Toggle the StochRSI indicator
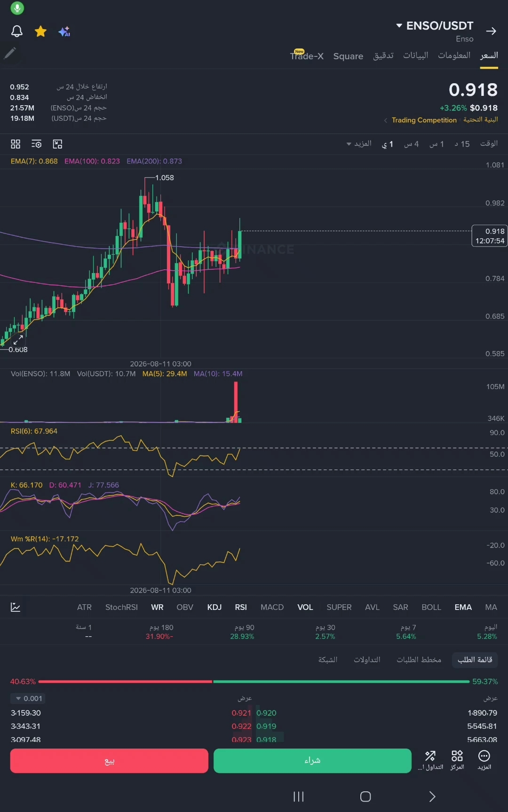 click(x=121, y=607)
